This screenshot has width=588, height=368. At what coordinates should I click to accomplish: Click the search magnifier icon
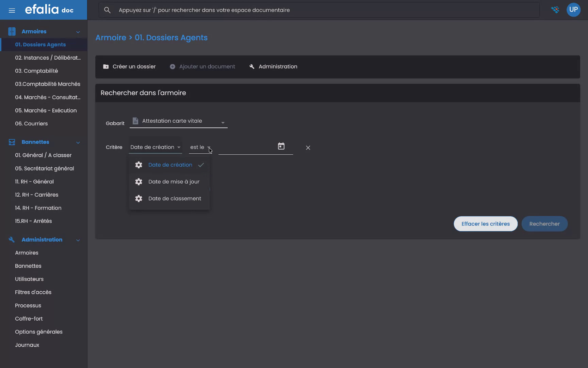[x=107, y=10]
